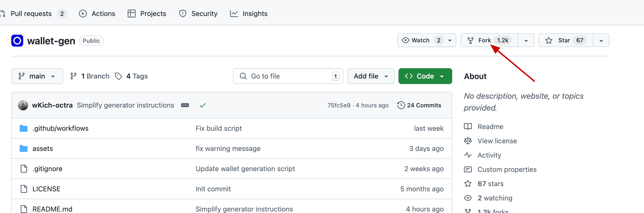The height and width of the screenshot is (213, 644).
Task: Click the search magnifier icon in Go to file
Action: click(243, 76)
